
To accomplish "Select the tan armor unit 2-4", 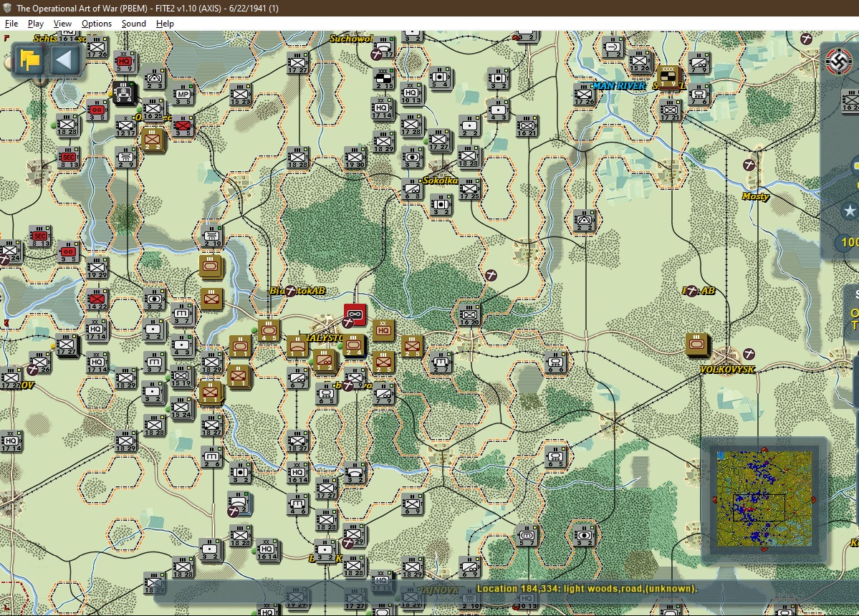I will [x=354, y=346].
